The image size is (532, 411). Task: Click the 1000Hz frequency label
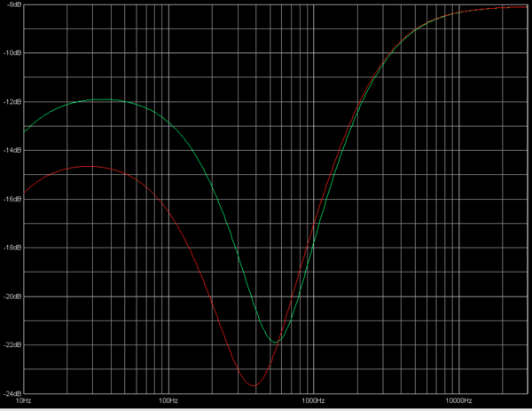(x=313, y=401)
